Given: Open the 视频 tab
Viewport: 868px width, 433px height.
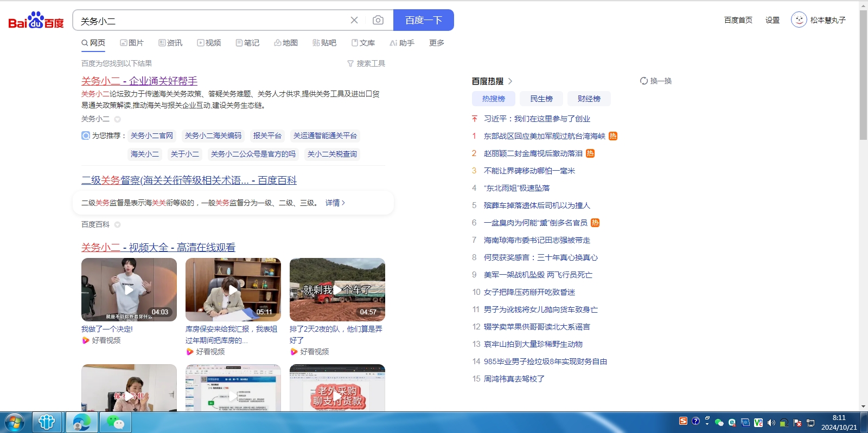Looking at the screenshot, I should 209,43.
